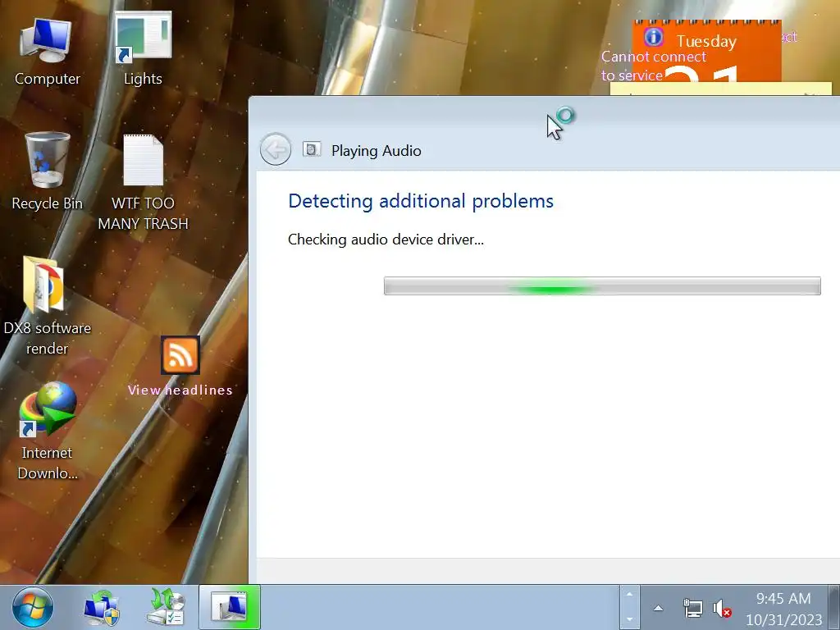The width and height of the screenshot is (840, 630).
Task: Click the Cannot connect to service info icon
Action: pos(654,37)
